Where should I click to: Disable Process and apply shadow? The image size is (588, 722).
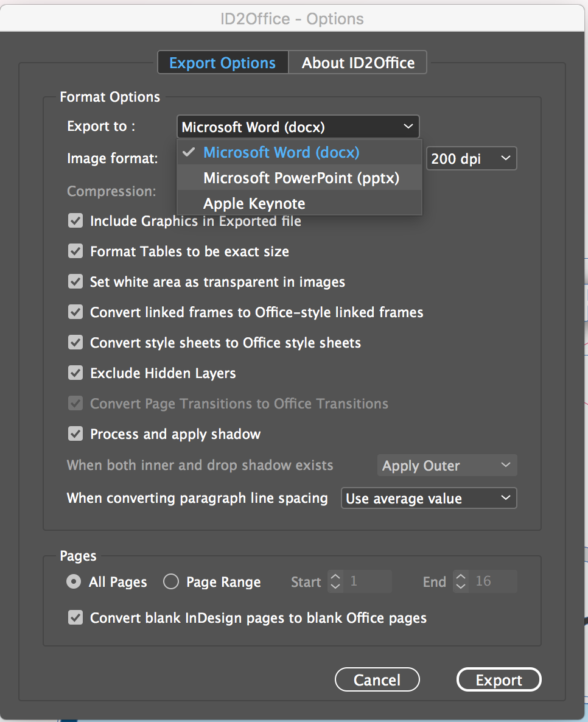75,434
